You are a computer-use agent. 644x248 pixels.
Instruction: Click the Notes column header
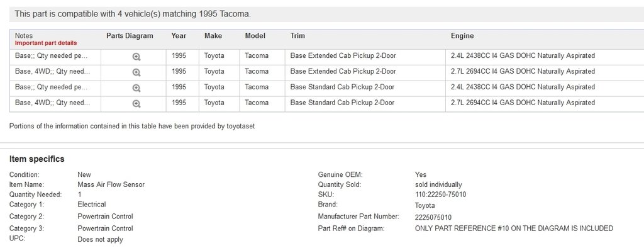(x=23, y=36)
